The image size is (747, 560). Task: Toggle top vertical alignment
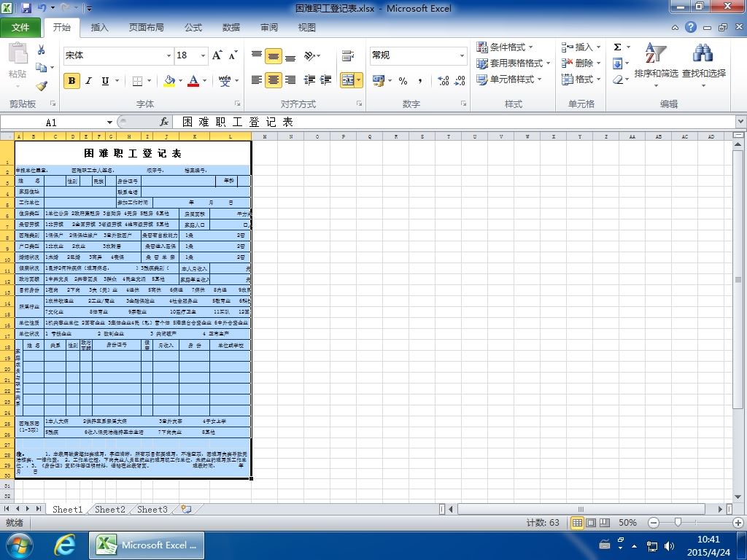[x=256, y=55]
